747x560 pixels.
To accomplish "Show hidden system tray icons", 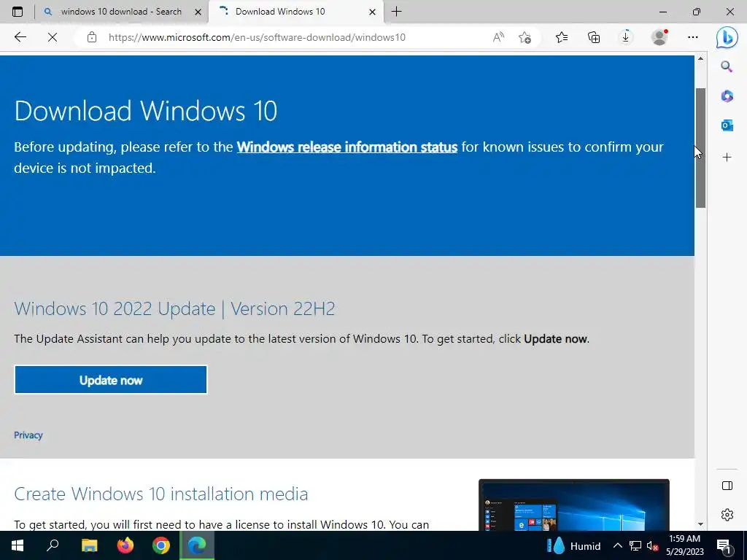I will tap(617, 545).
